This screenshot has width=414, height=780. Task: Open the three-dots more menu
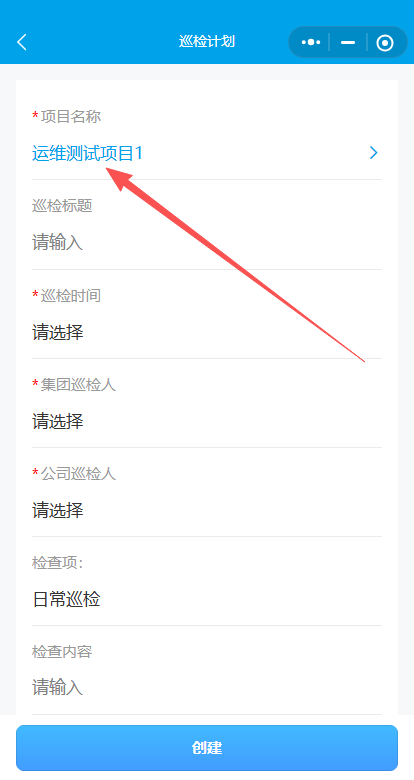310,42
